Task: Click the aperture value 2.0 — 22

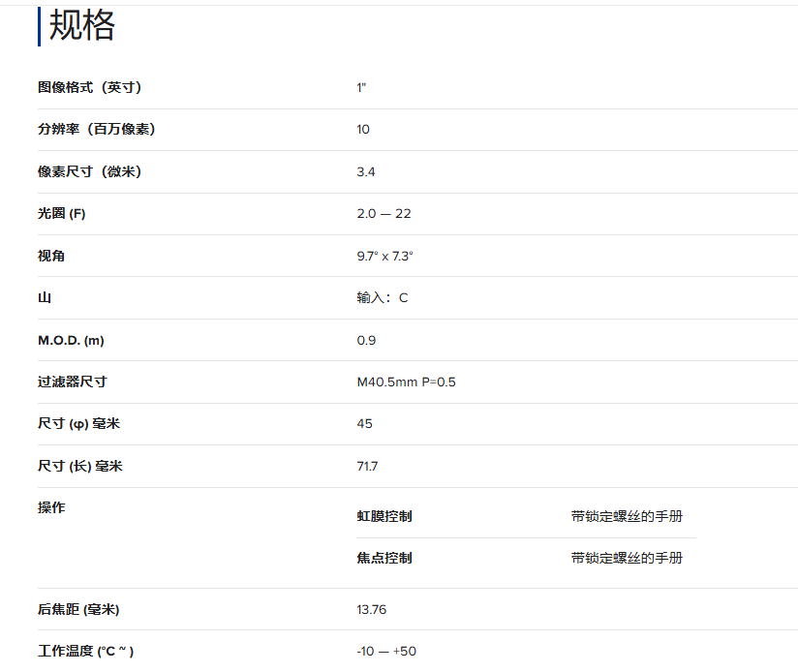Action: point(384,214)
